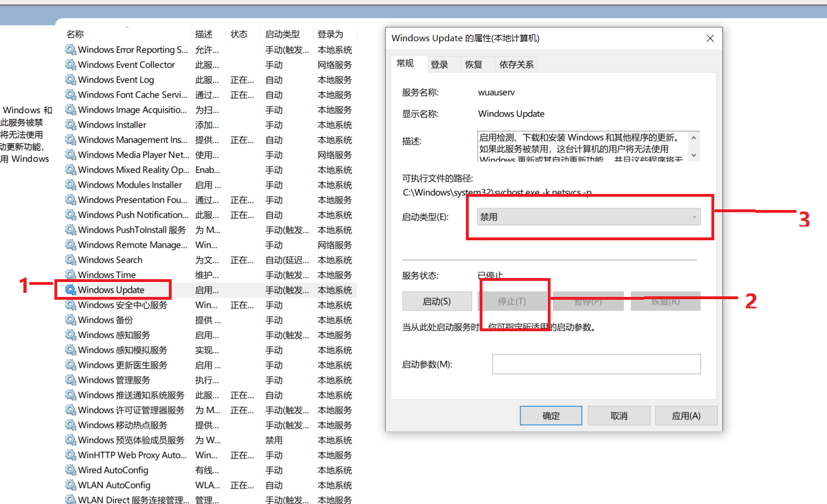The image size is (827, 504).
Task: Select the Windows Time service name
Action: [107, 275]
